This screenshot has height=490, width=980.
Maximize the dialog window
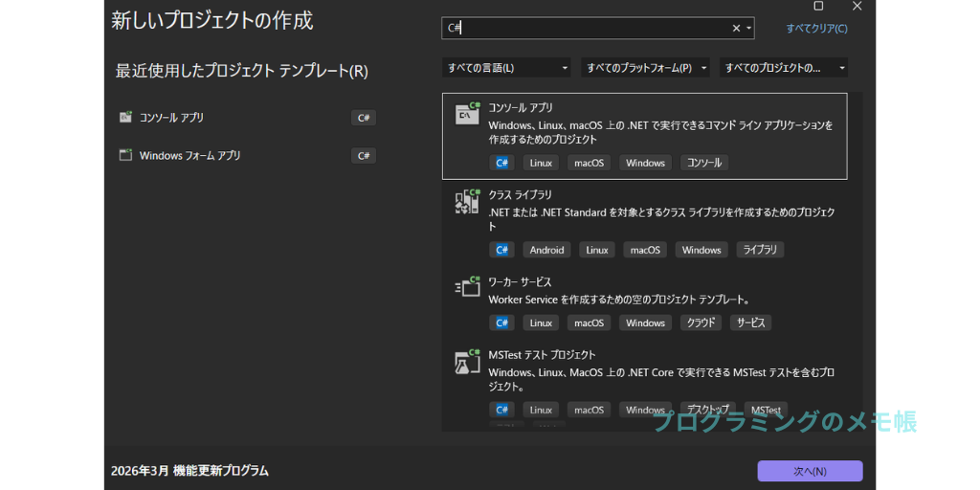pos(818,7)
